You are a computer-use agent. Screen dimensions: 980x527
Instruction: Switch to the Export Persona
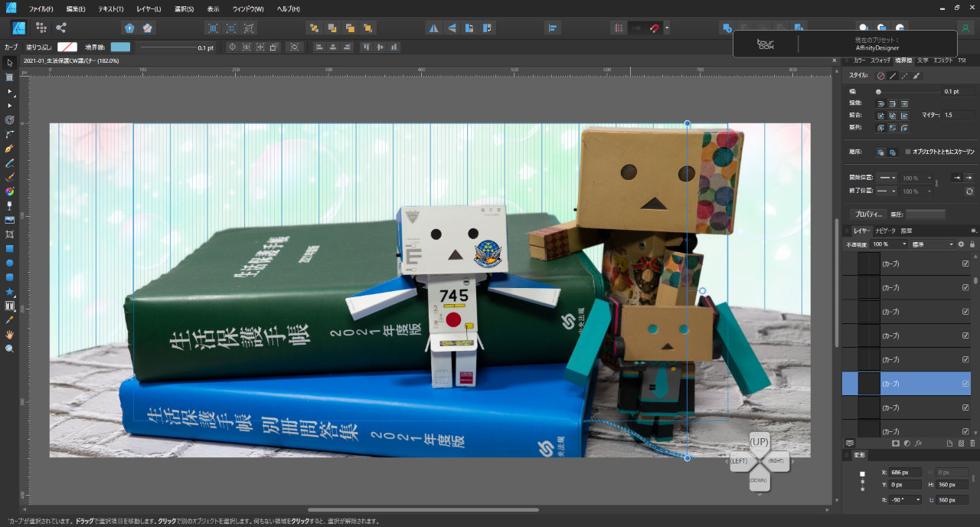click(x=61, y=28)
